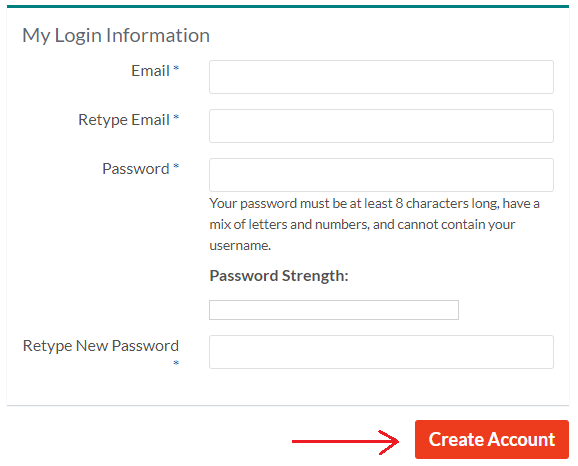
Task: Click the "Password Strength:" bold label
Action: (279, 276)
